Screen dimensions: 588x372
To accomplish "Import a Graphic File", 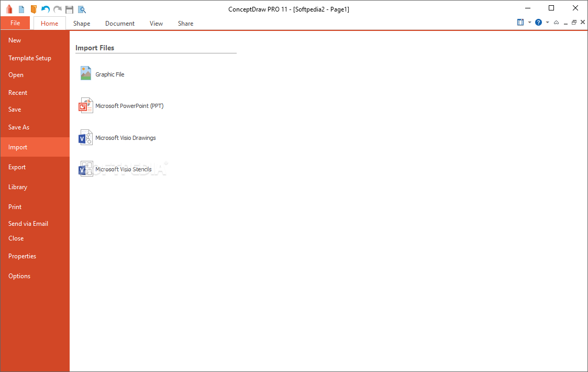I will (x=110, y=74).
